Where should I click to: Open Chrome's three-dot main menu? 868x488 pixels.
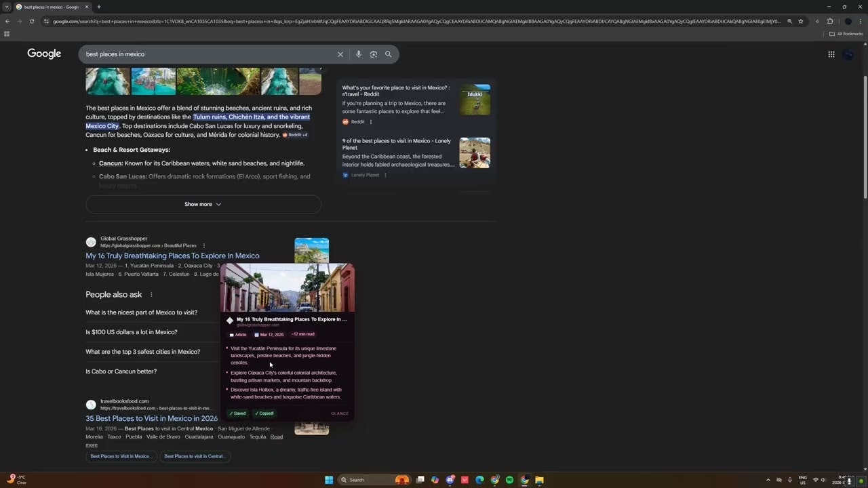click(860, 21)
